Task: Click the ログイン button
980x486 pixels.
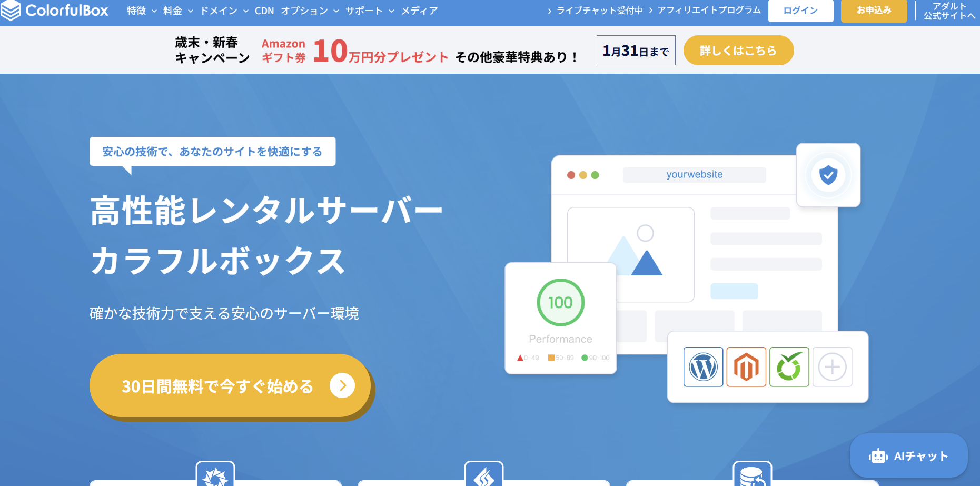Action: (800, 11)
